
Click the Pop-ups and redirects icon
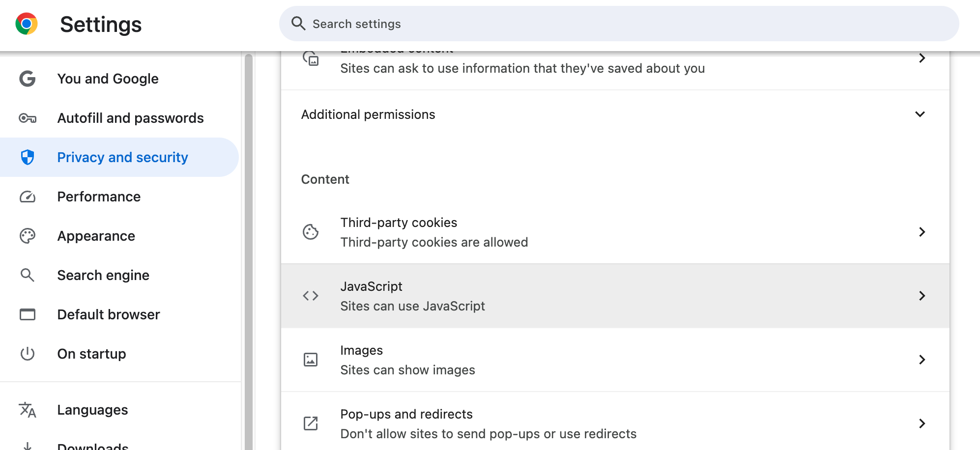[x=310, y=423]
